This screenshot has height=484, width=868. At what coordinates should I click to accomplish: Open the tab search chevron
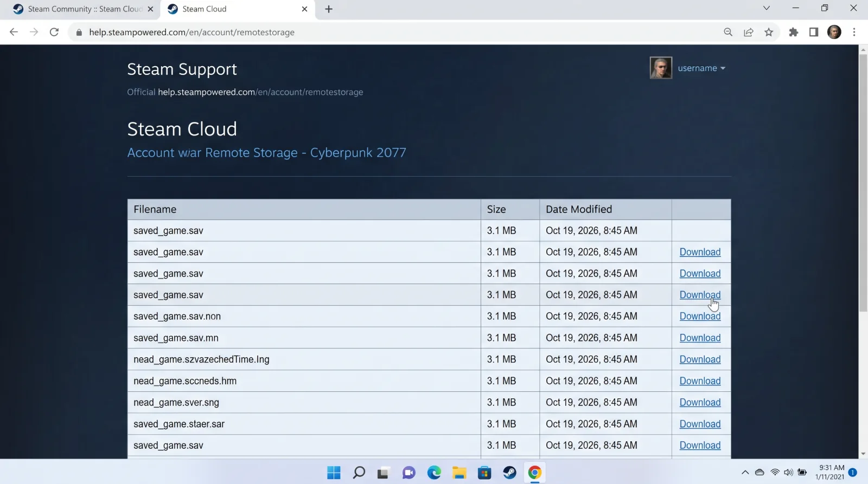click(767, 8)
